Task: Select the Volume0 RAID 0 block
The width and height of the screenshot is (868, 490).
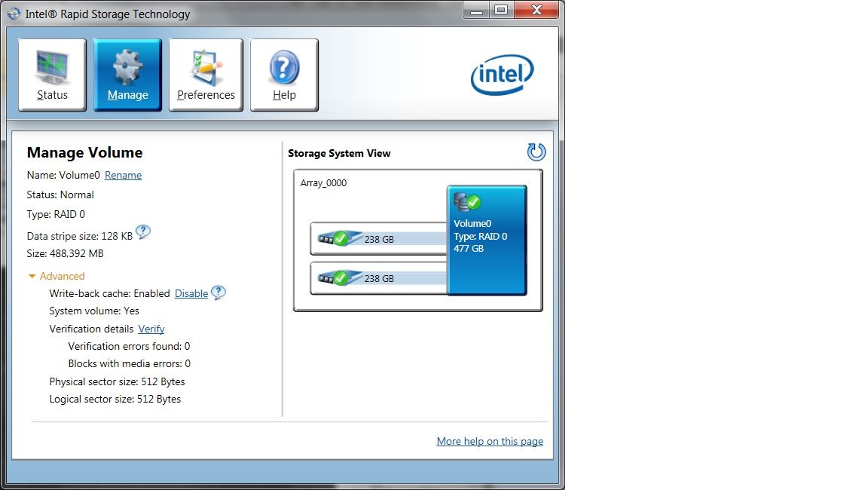Action: [x=487, y=240]
